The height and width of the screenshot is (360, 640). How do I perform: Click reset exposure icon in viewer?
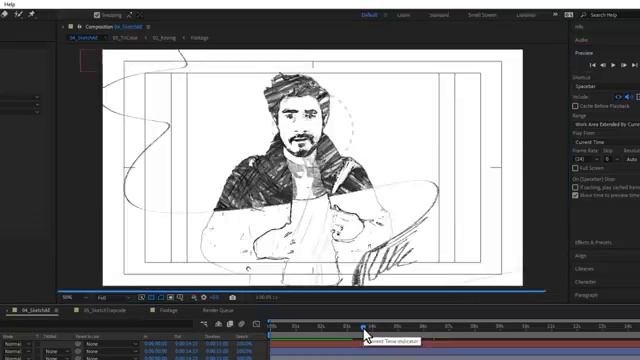[204, 298]
